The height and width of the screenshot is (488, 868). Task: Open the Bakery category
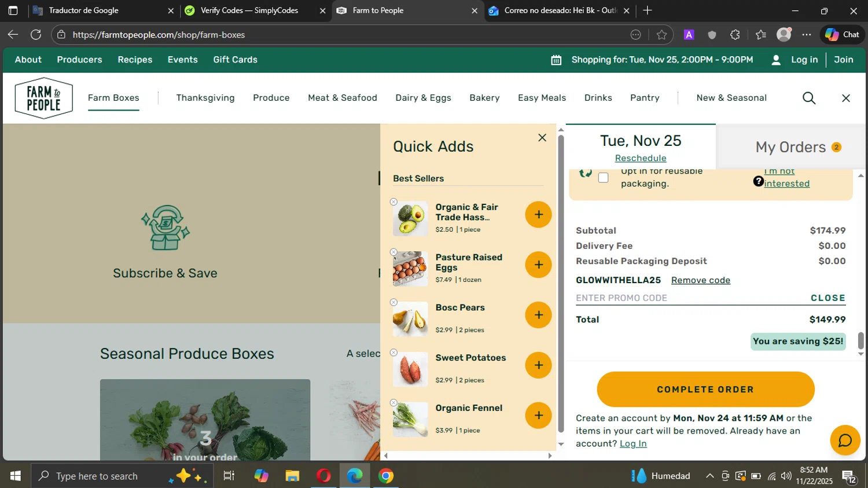[484, 98]
